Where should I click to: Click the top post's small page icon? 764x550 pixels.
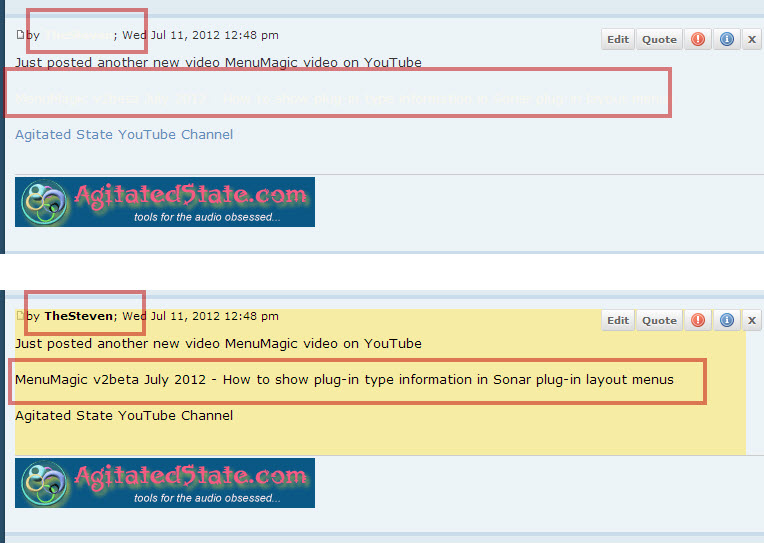pos(20,35)
